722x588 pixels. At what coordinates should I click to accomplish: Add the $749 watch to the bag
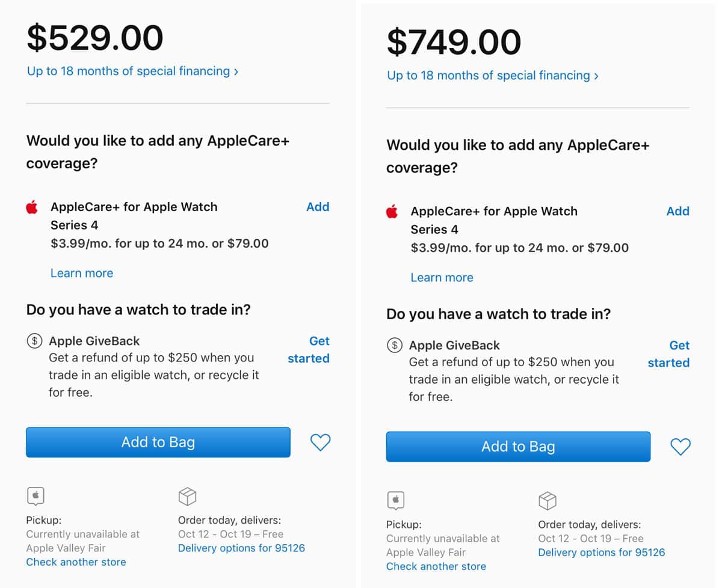[x=518, y=447]
